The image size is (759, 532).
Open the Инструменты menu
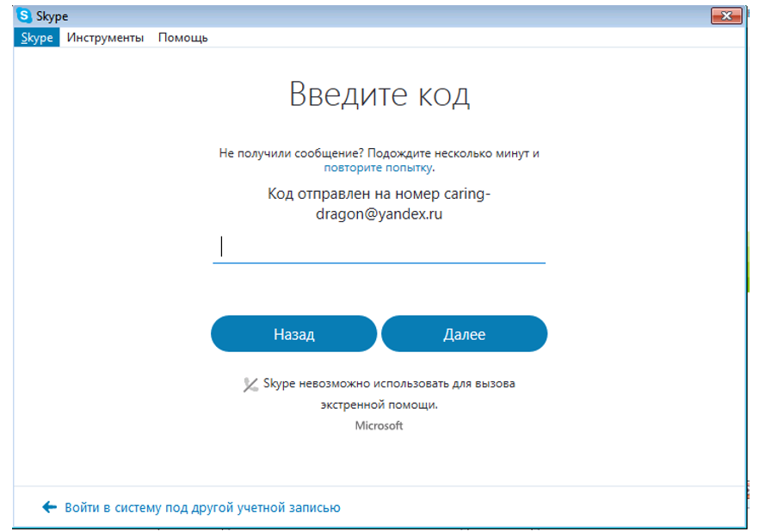[105, 38]
